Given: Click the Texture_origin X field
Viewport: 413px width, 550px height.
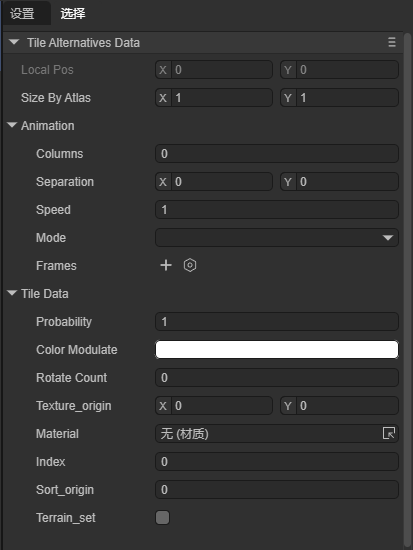Looking at the screenshot, I should click(x=214, y=406).
